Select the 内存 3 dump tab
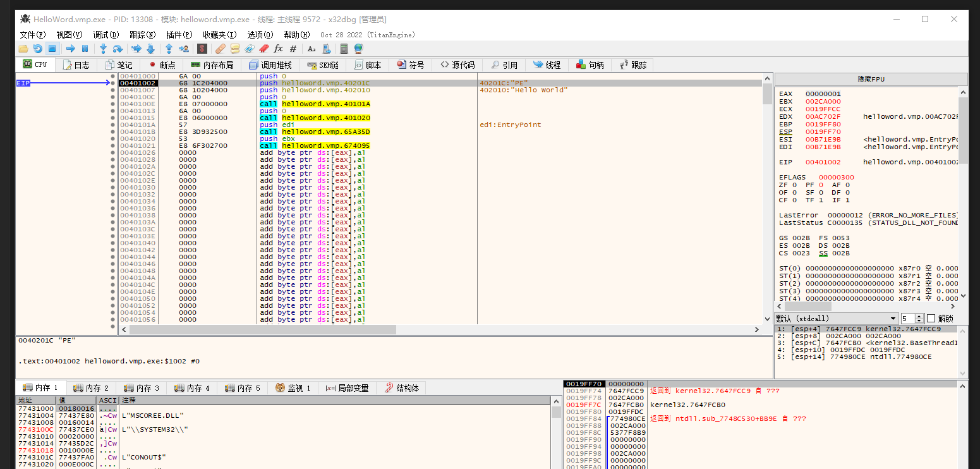The height and width of the screenshot is (469, 980). tap(142, 387)
